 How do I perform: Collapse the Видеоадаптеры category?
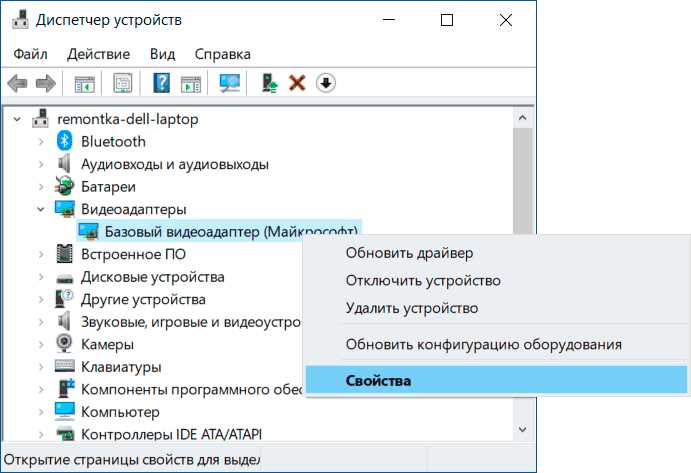(41, 209)
